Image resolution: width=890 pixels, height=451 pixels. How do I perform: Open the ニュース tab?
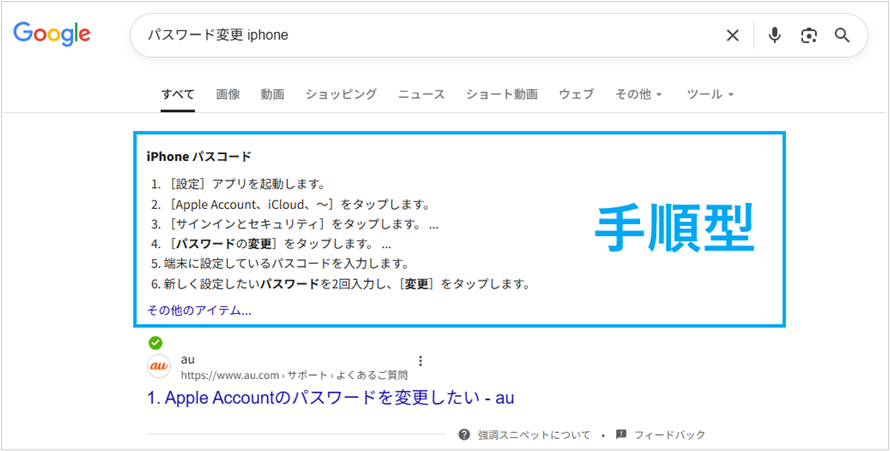pyautogui.click(x=421, y=94)
